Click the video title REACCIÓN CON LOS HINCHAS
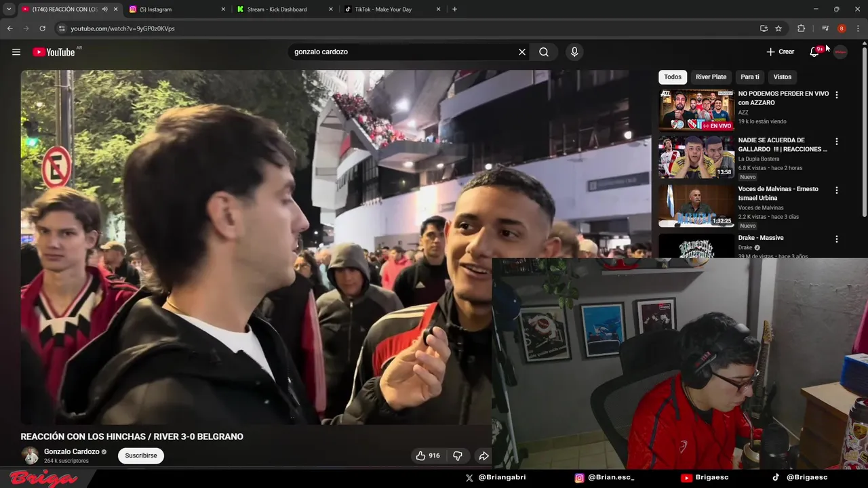 (132, 437)
